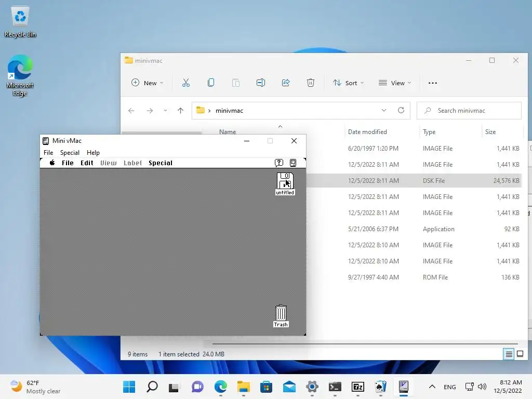Click the horizontal scrollbar in File Explorer
The height and width of the screenshot is (399, 532).
tap(364, 344)
